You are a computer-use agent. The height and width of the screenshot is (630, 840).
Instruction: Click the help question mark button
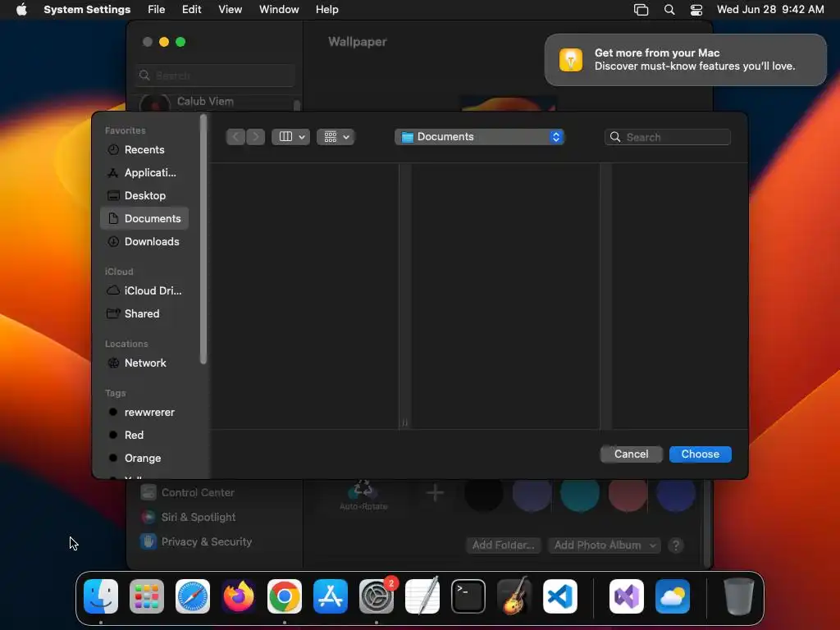[676, 546]
